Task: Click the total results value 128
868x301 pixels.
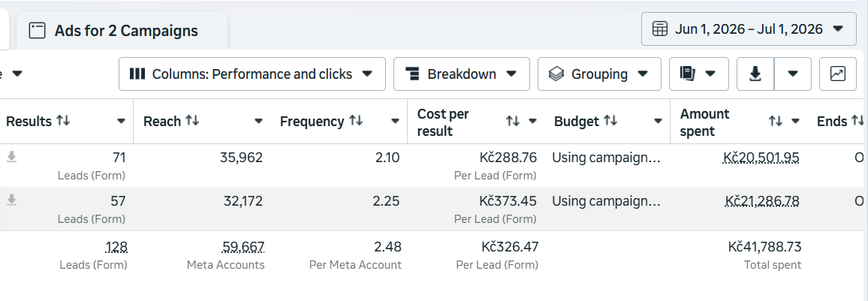Action: (116, 247)
